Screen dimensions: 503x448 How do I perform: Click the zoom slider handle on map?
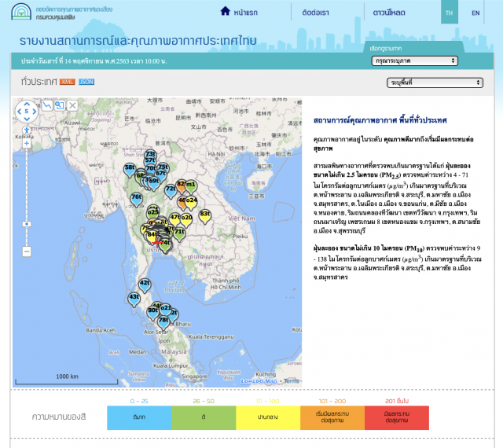(27, 224)
